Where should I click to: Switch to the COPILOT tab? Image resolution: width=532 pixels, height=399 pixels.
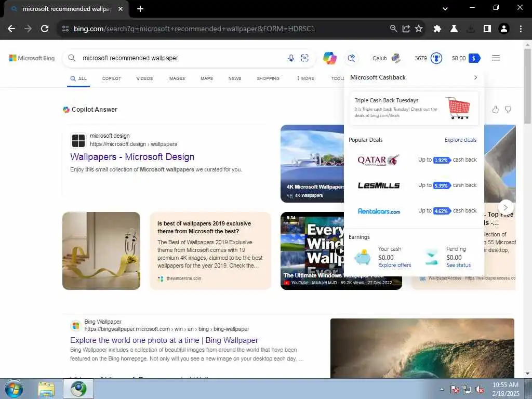click(111, 78)
